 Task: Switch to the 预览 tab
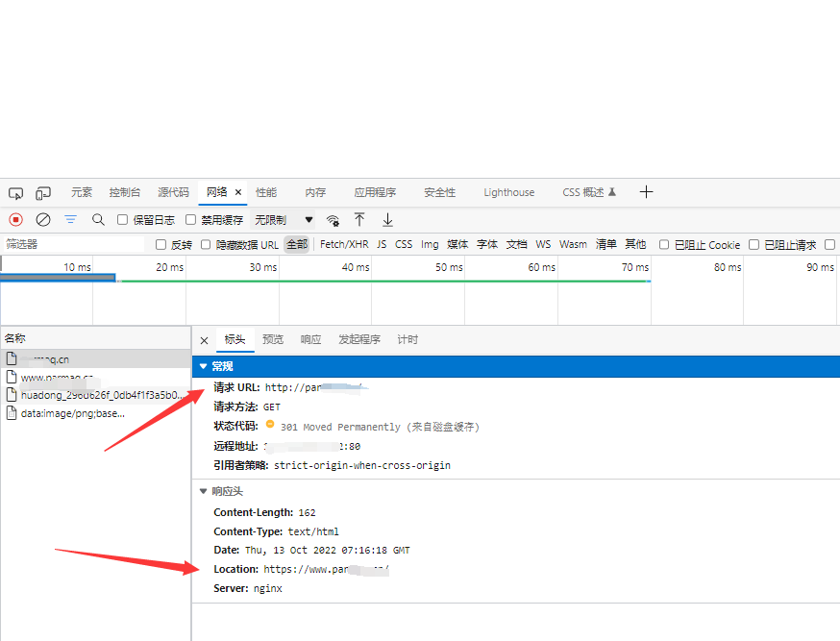(272, 338)
